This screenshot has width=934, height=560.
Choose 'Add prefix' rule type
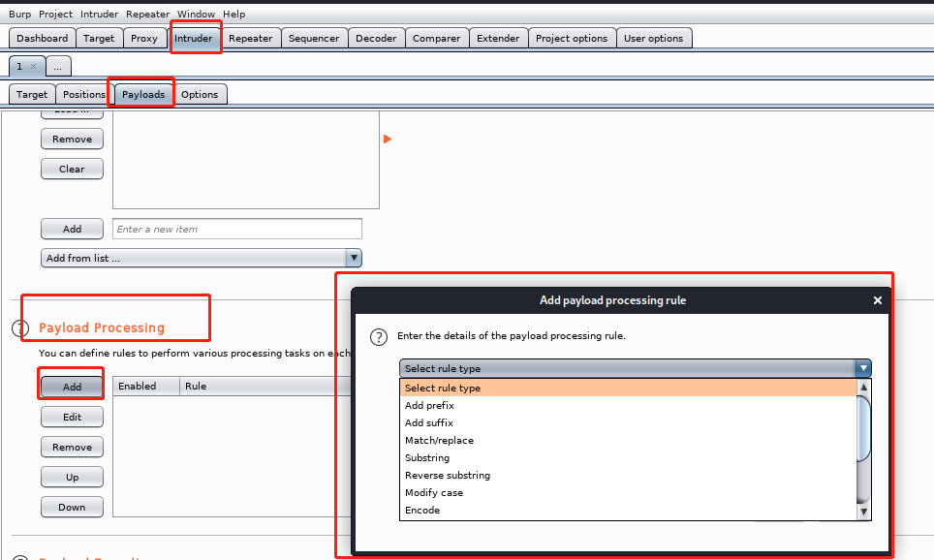628,405
